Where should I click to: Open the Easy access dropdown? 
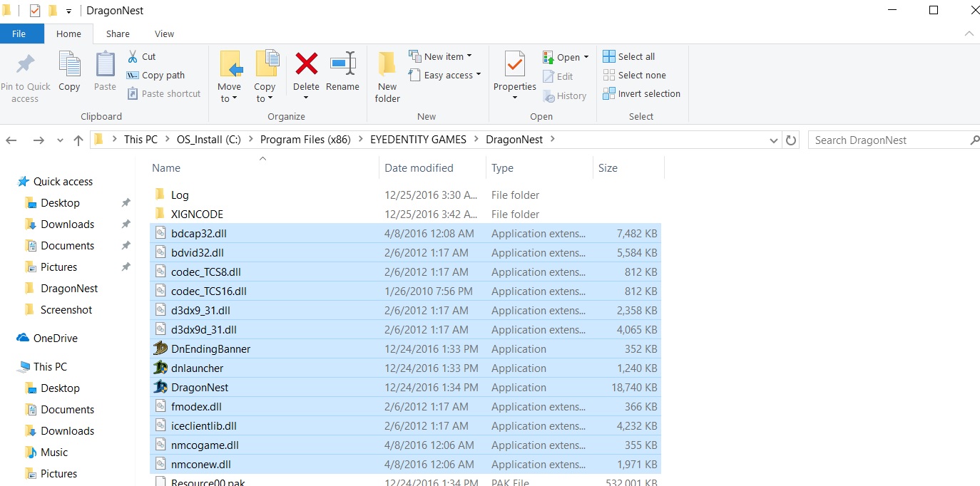[x=444, y=75]
